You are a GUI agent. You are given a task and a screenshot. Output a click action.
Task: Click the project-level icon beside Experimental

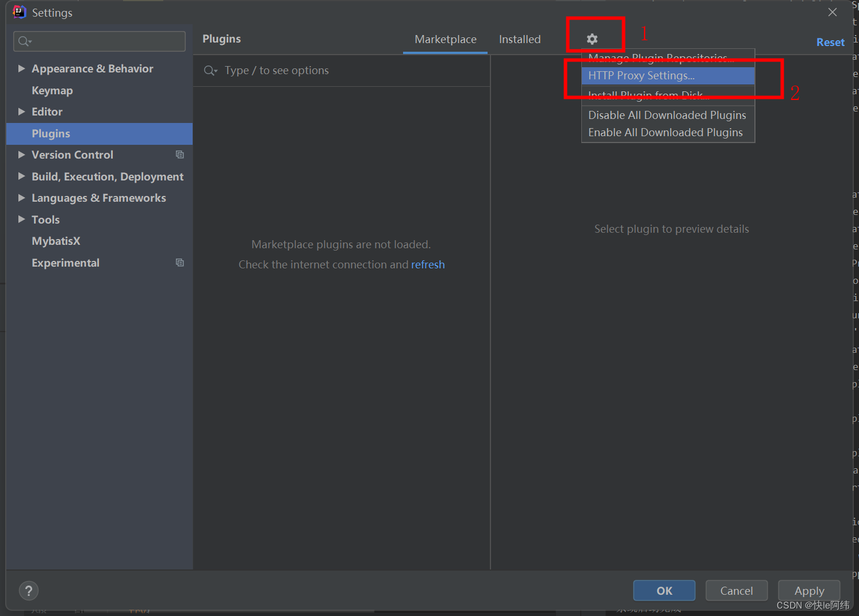180,263
